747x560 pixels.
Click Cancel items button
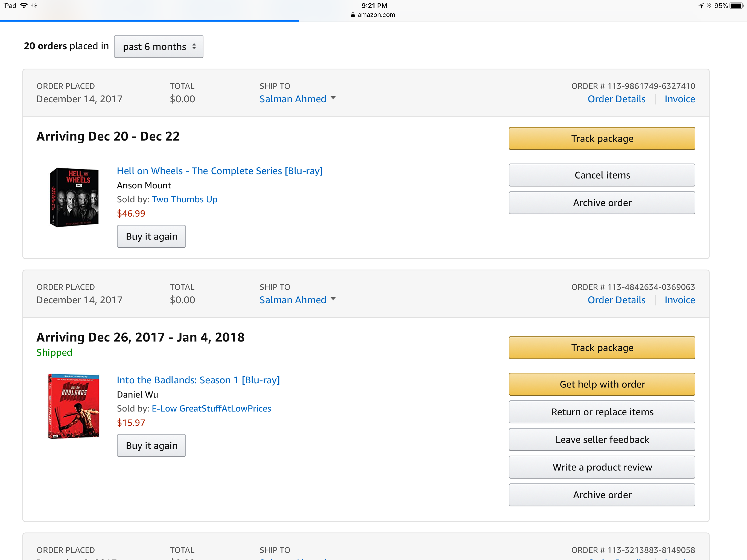point(602,175)
